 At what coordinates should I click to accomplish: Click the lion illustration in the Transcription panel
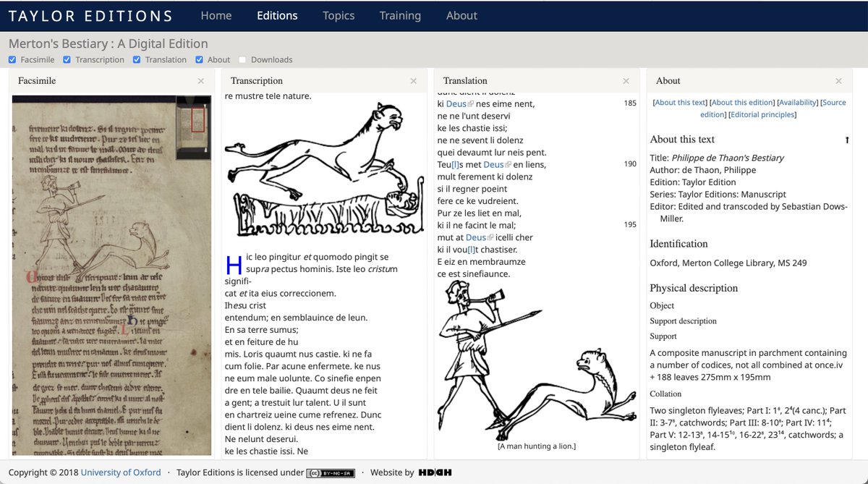point(324,170)
